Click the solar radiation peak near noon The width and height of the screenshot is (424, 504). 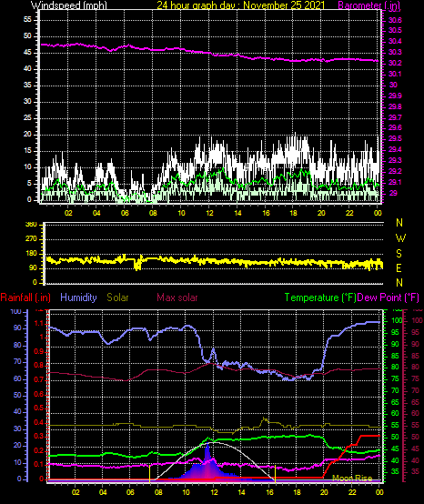click(207, 445)
